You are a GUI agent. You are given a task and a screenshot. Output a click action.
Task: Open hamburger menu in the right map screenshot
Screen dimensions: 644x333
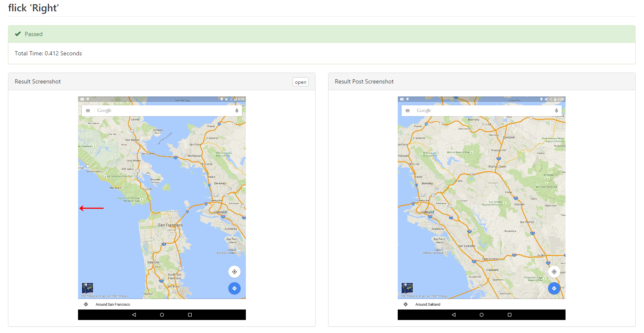tap(407, 111)
